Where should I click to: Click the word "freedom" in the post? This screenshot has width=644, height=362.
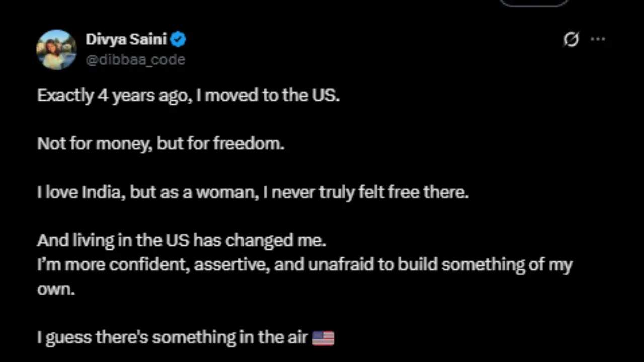(249, 144)
